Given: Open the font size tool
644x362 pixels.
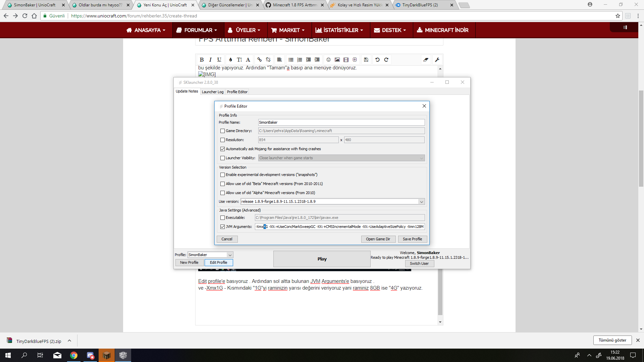Looking at the screenshot, I should 239,60.
